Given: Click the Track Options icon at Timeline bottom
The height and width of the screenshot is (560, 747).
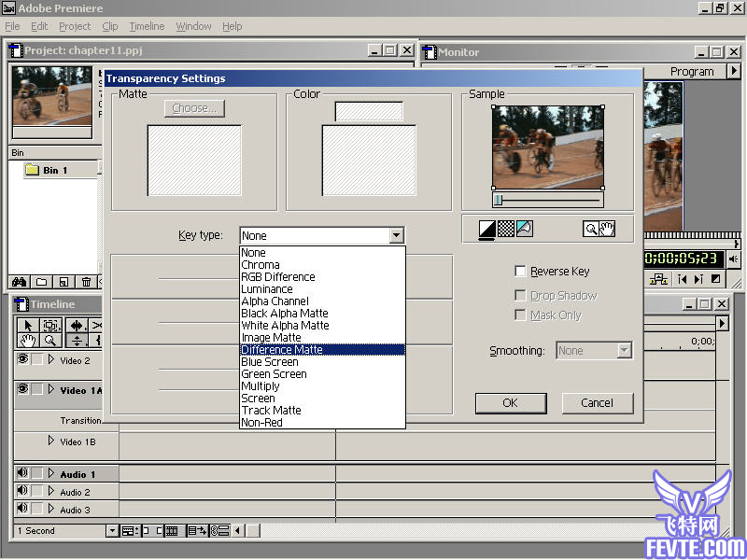Looking at the screenshot, I should coord(129,530).
